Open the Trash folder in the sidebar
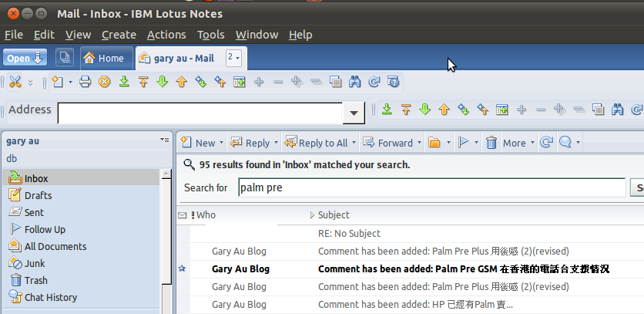 [35, 280]
